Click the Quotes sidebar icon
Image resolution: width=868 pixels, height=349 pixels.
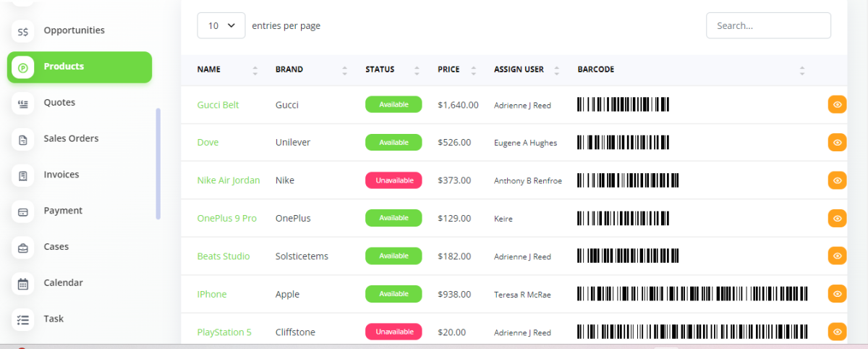(23, 104)
